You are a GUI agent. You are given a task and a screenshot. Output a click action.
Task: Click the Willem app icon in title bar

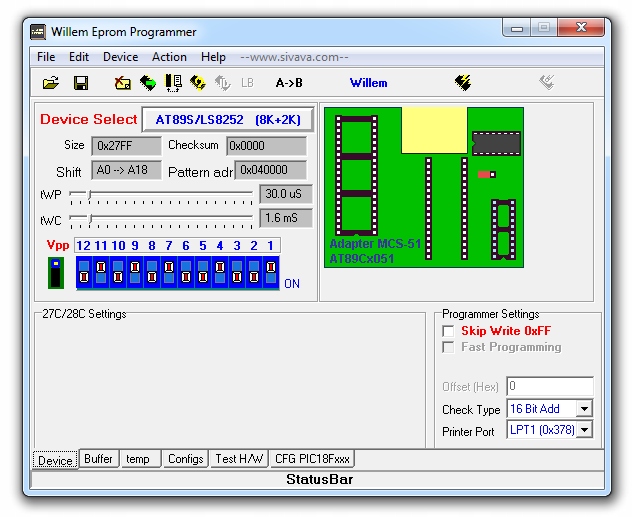[x=38, y=32]
